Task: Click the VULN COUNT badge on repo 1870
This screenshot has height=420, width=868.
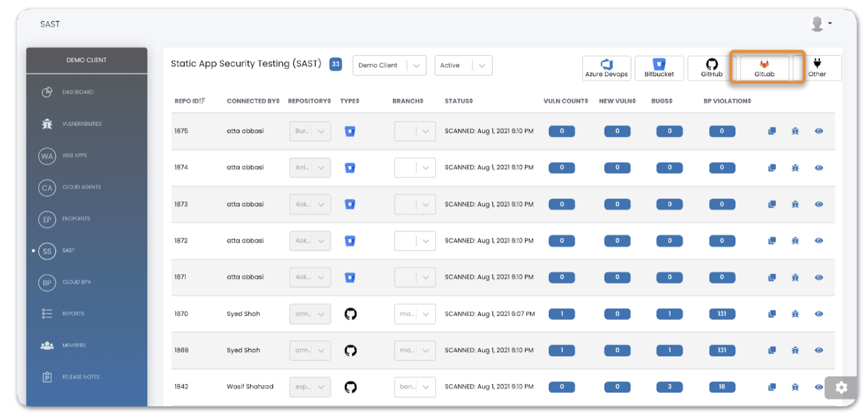Action: [562, 314]
